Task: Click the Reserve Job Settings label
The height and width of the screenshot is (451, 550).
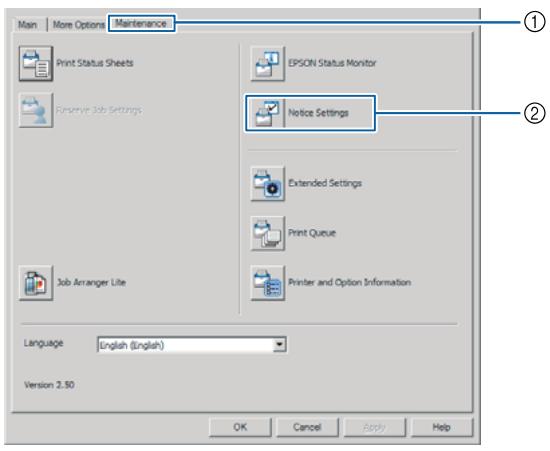Action: (99, 110)
